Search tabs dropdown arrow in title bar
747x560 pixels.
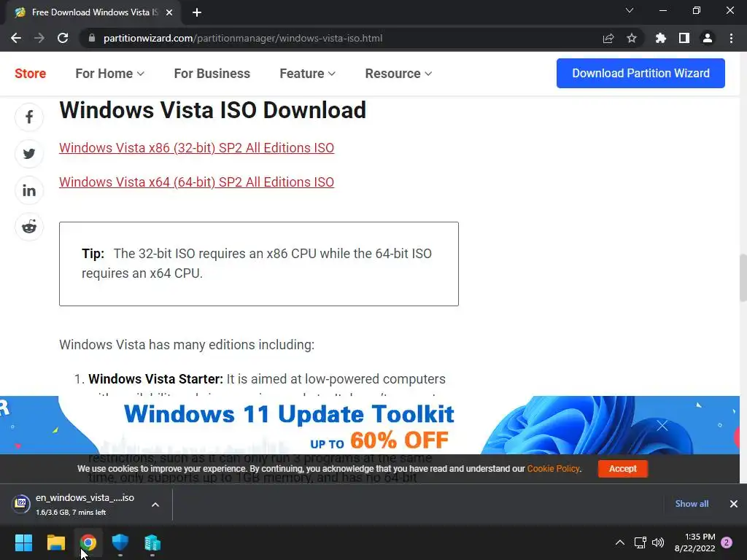pos(630,10)
